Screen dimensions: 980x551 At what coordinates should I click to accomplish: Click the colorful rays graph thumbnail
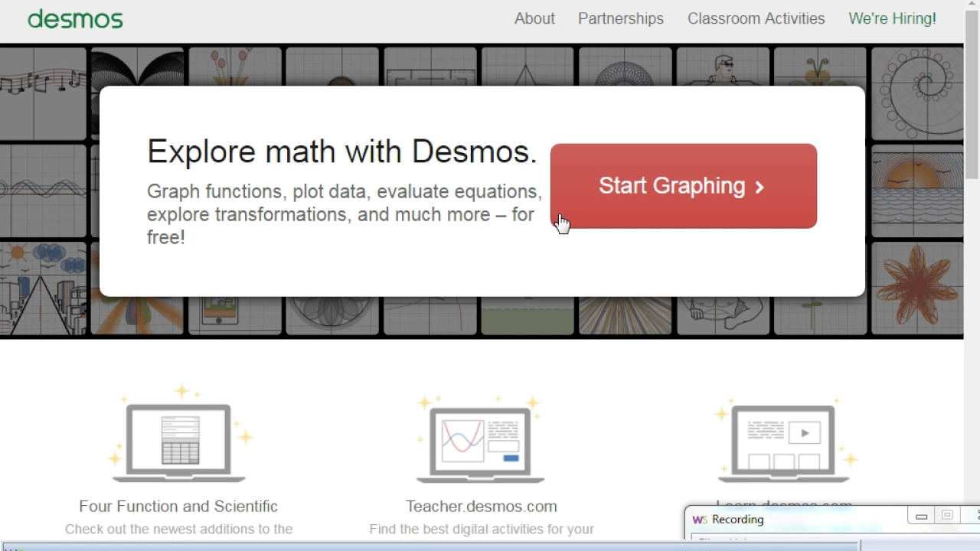tap(625, 315)
